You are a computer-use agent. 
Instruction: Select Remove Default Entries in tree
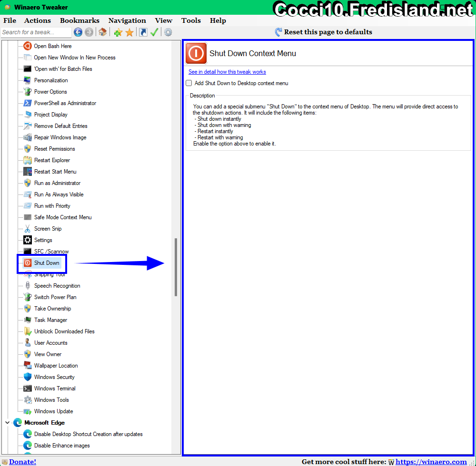(61, 126)
